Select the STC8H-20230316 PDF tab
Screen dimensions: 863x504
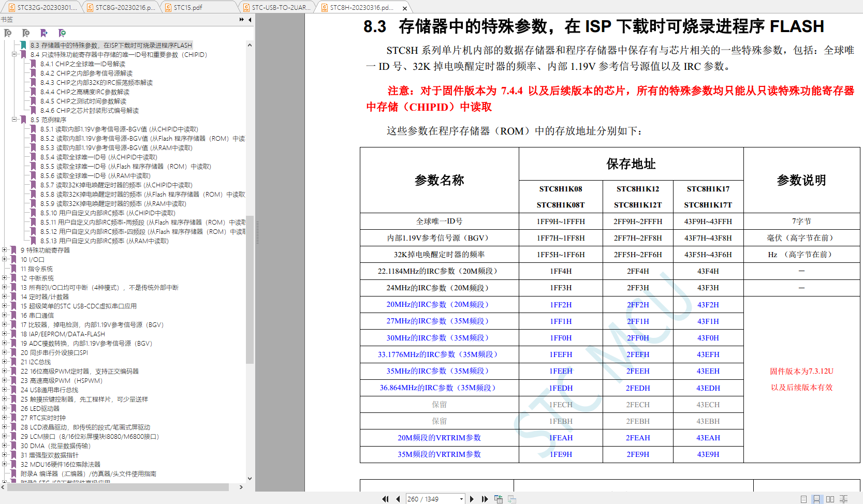[x=361, y=8]
